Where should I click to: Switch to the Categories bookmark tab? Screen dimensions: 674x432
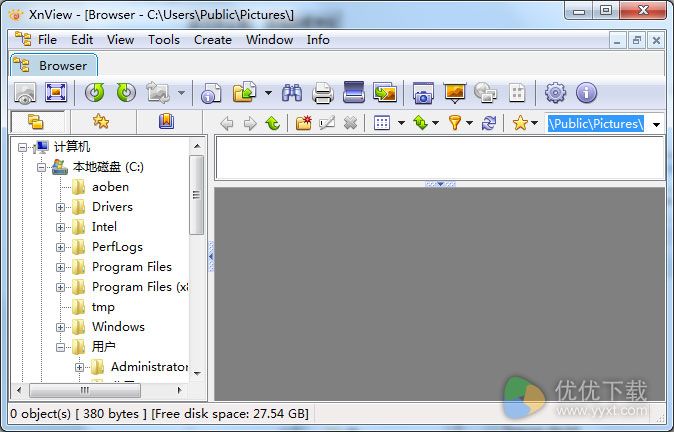tap(166, 122)
